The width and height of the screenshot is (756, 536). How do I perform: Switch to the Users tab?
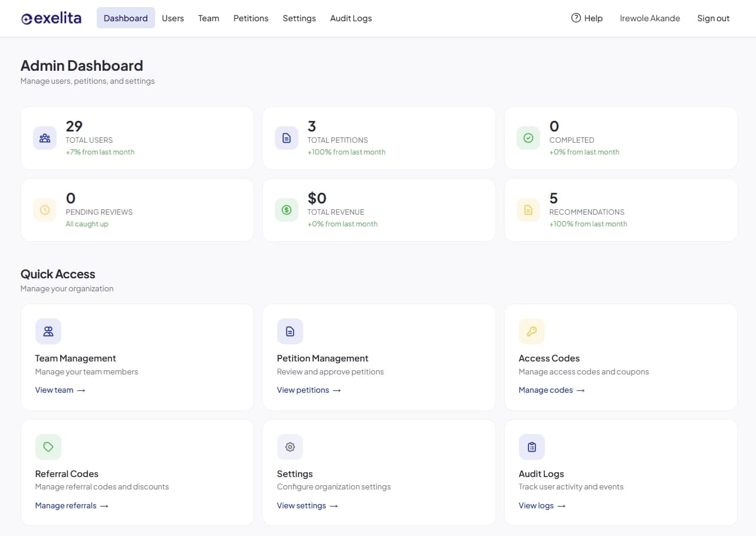tap(173, 18)
